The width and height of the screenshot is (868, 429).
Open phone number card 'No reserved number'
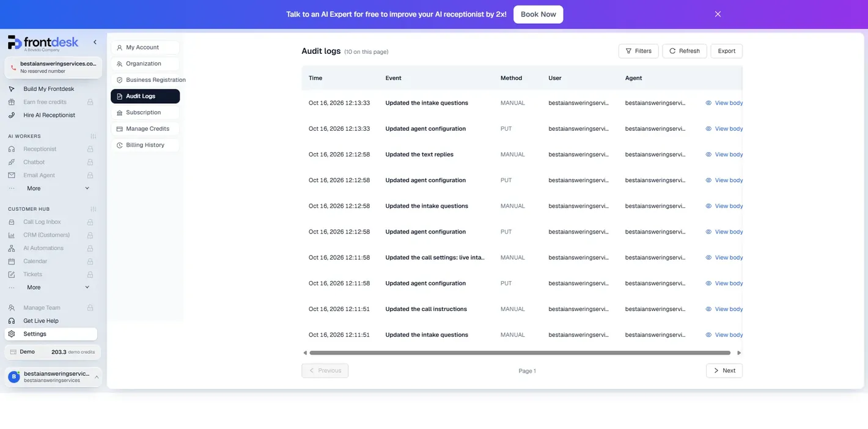(53, 67)
